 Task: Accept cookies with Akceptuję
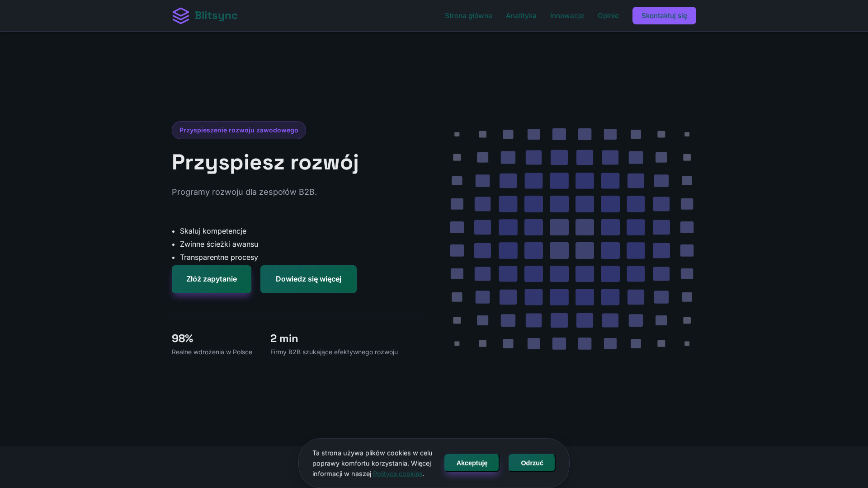(x=472, y=463)
